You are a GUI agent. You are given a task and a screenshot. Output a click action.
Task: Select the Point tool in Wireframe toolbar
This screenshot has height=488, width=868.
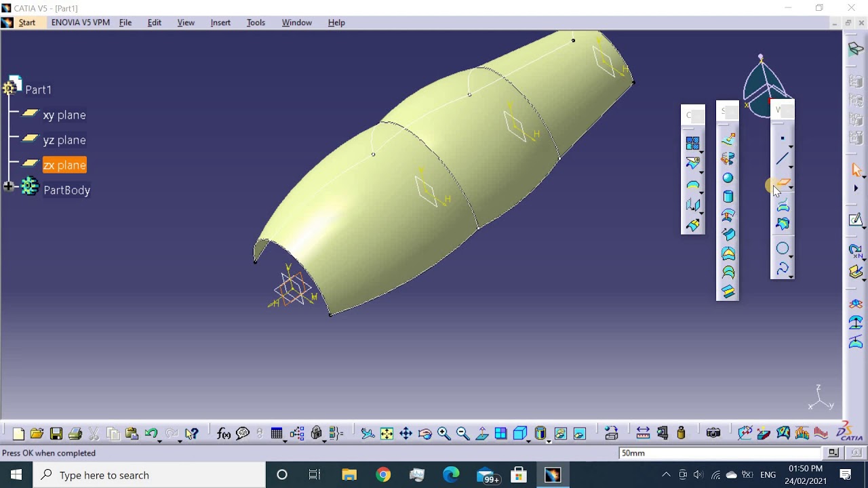(x=782, y=139)
